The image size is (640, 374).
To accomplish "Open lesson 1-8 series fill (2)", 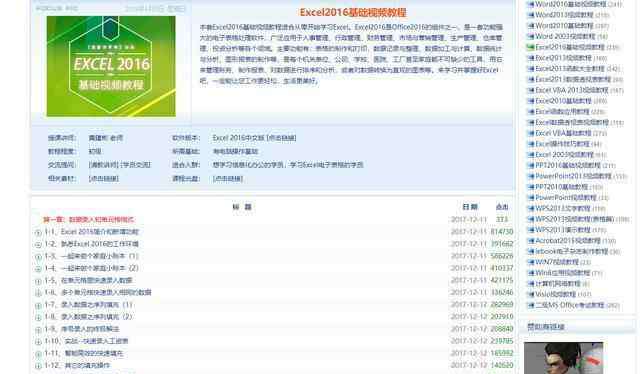I will pos(89,316).
